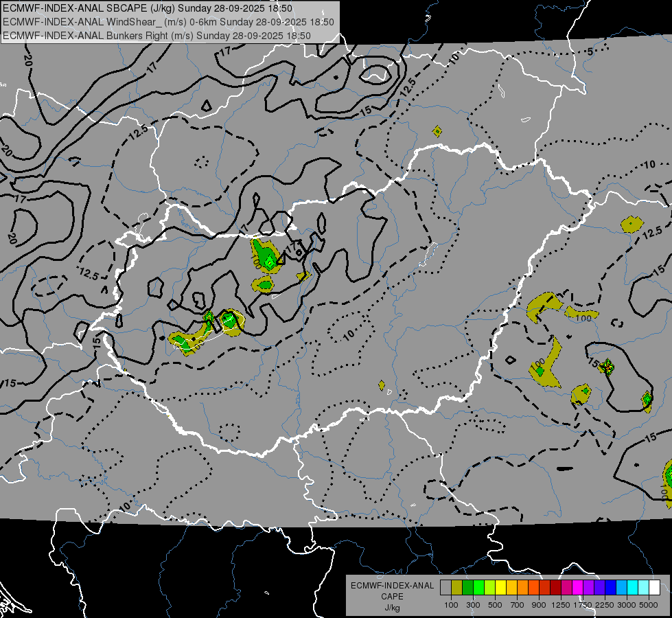This screenshot has width=672, height=618.
Task: Click the dotted contour label 5
Action: [x=590, y=52]
